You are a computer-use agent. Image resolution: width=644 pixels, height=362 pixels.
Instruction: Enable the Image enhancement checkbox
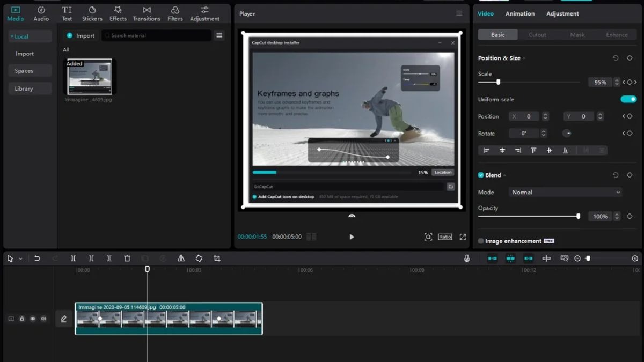[x=481, y=241]
